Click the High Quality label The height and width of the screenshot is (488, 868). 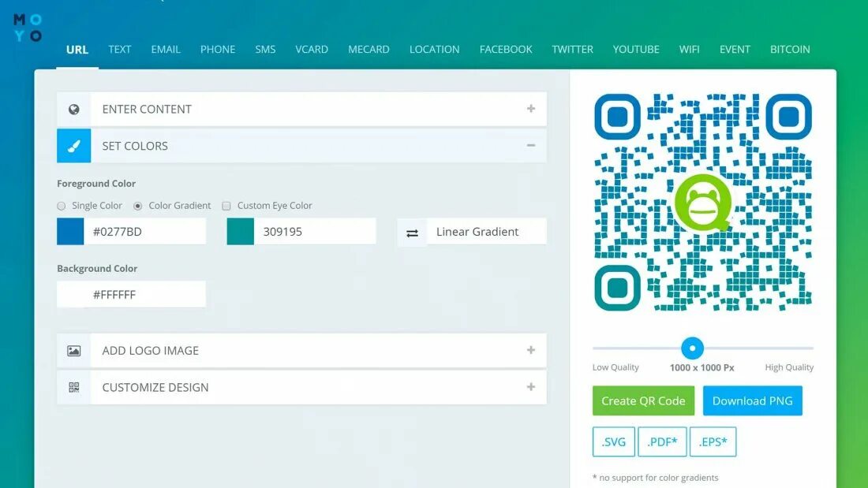click(789, 367)
